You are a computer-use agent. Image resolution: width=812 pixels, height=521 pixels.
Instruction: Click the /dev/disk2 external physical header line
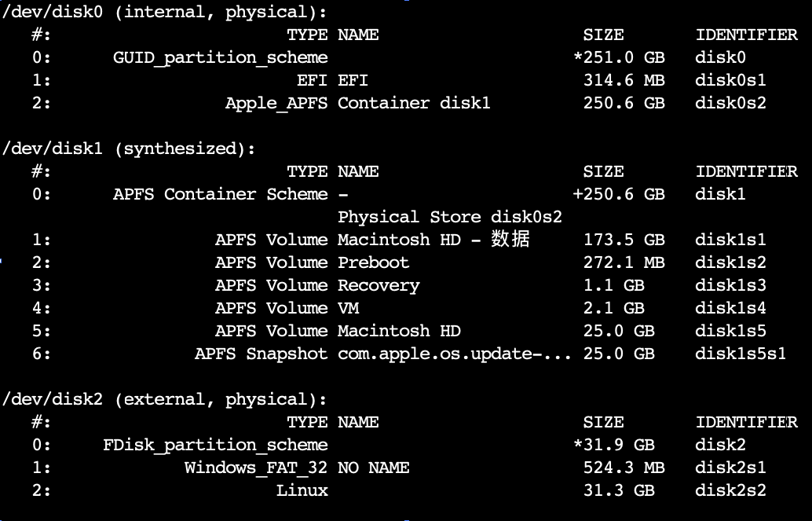(x=165, y=399)
